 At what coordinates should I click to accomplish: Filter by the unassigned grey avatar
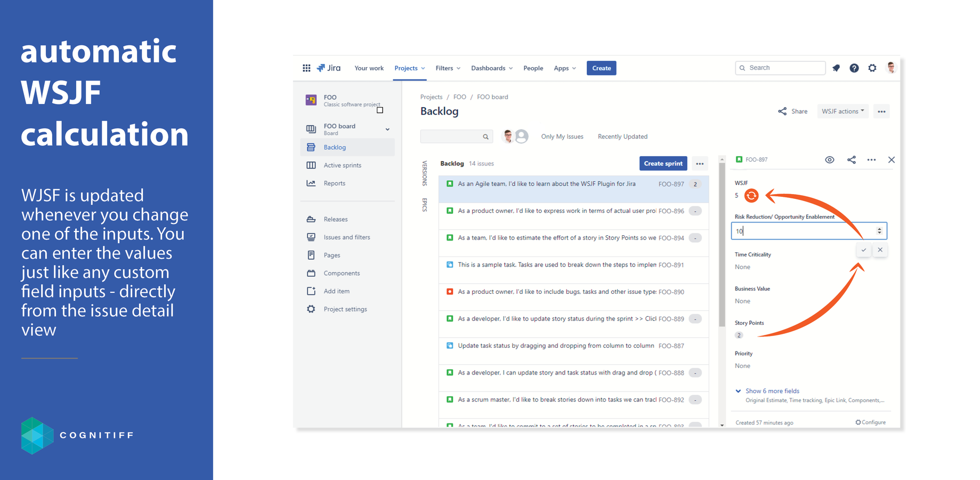point(522,137)
